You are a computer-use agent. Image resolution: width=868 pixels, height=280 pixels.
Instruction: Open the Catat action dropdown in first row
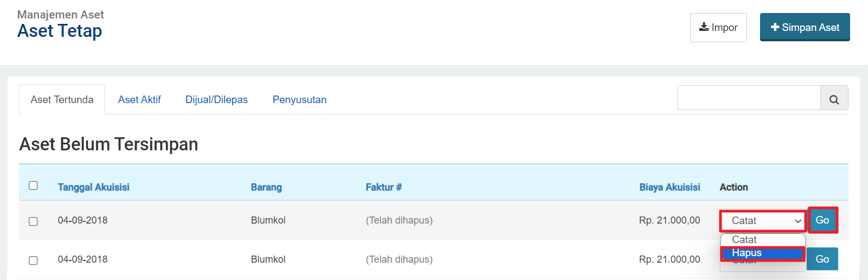[763, 221]
